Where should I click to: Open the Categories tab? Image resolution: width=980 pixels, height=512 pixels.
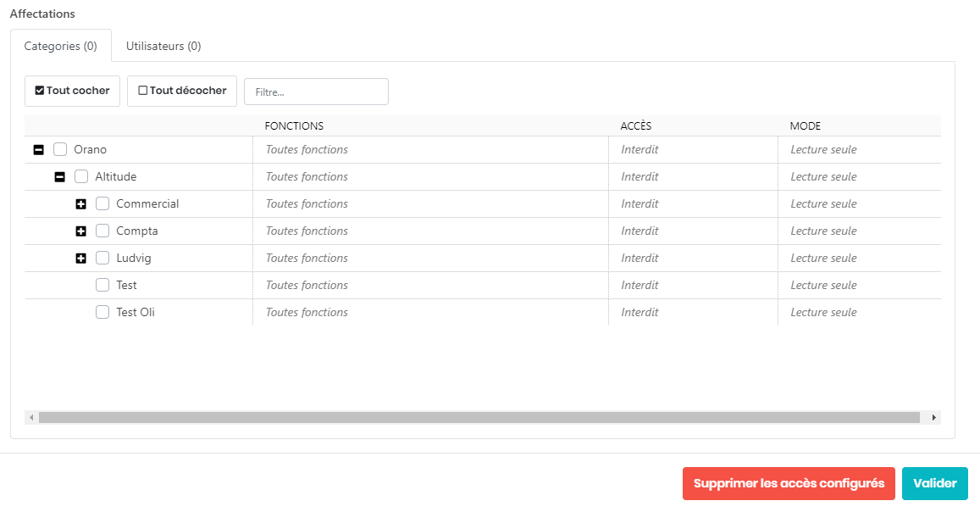click(60, 47)
